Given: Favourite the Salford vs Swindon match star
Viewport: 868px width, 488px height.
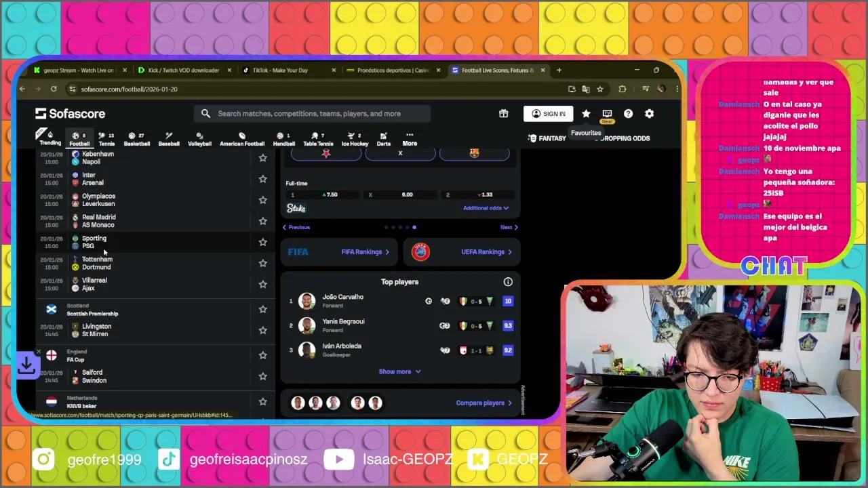Looking at the screenshot, I should (x=262, y=376).
